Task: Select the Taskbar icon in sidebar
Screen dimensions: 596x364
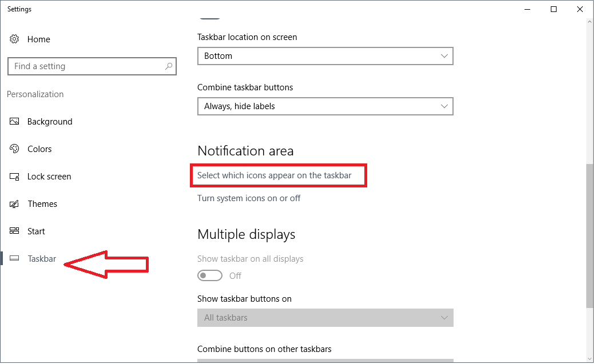Action: point(14,258)
